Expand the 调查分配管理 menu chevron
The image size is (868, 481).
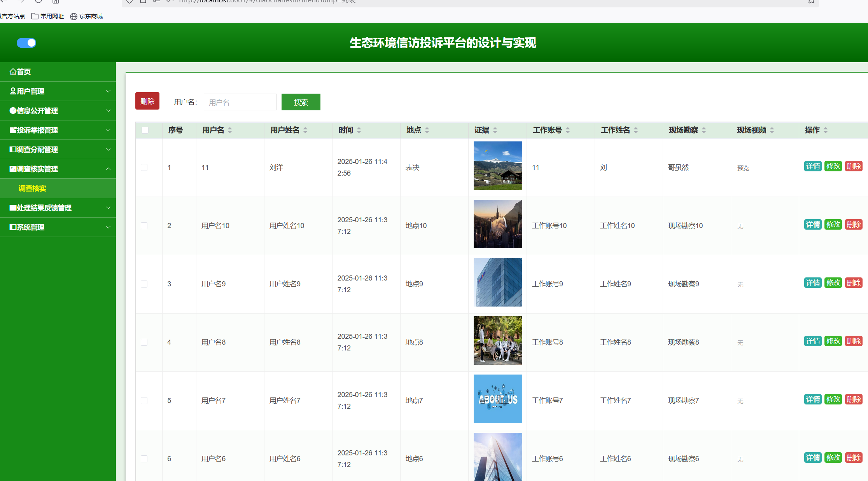(x=108, y=150)
